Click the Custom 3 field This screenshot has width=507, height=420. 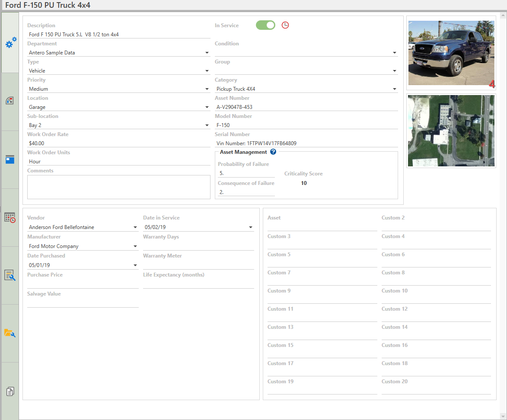tap(322, 245)
